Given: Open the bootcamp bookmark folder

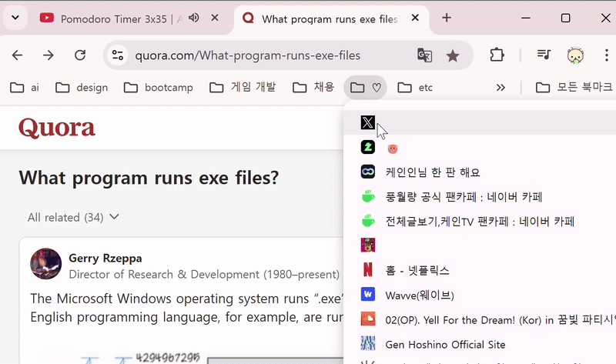Looking at the screenshot, I should coord(159,87).
